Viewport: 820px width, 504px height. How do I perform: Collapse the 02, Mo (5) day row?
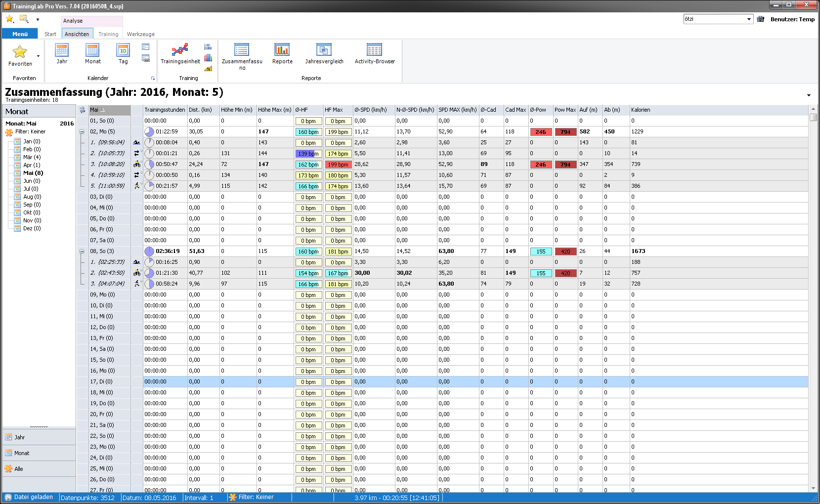(82, 131)
